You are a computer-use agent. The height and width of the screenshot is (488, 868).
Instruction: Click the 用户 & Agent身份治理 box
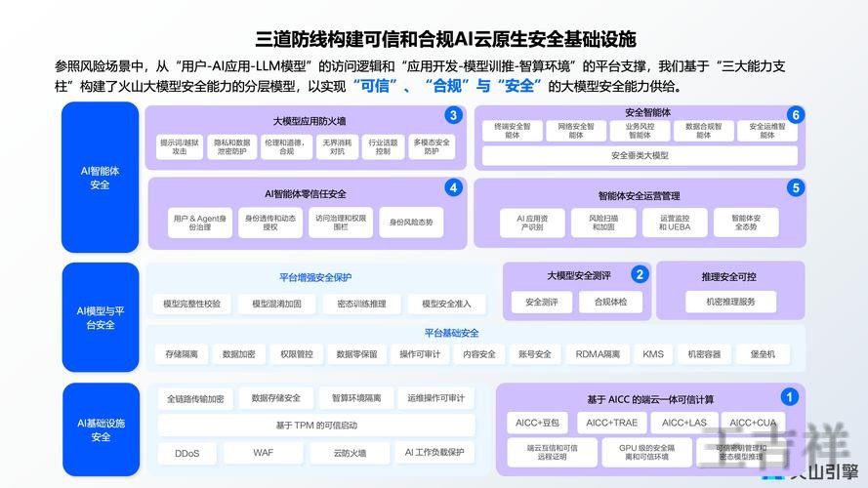[199, 222]
